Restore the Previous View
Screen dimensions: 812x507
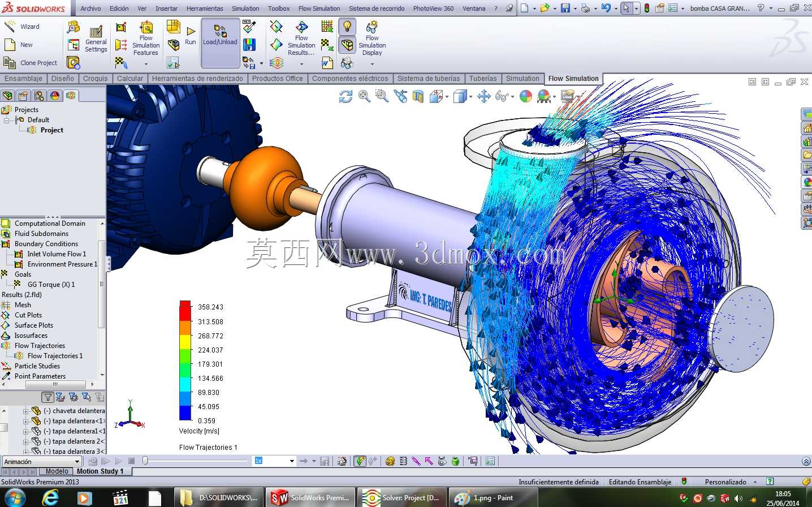(400, 97)
